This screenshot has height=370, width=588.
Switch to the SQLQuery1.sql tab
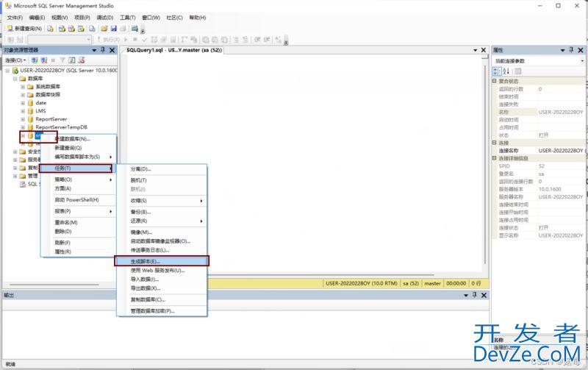click(x=174, y=50)
